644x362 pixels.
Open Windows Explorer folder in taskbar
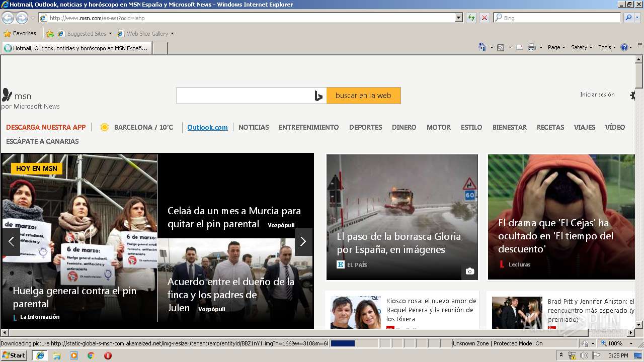[57, 355]
